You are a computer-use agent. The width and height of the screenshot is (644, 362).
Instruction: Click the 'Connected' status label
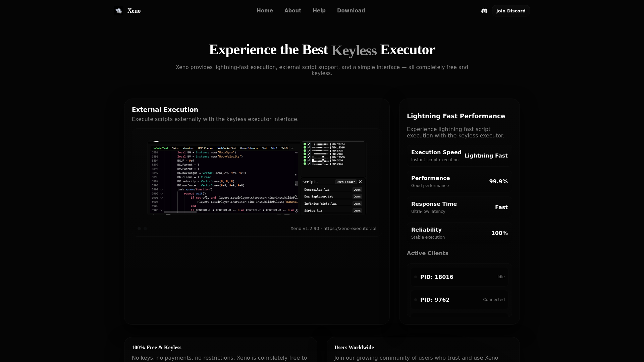494,300
